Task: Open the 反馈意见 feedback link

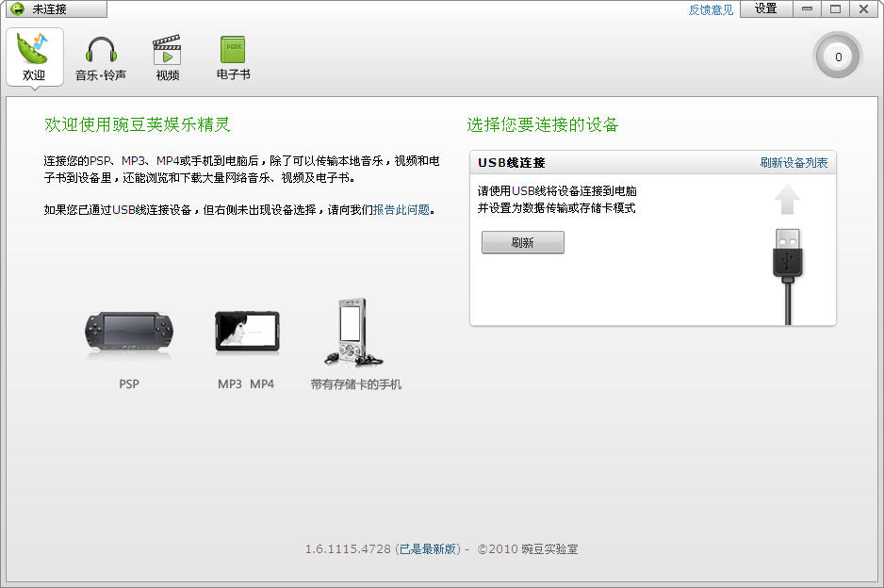Action: coord(711,9)
